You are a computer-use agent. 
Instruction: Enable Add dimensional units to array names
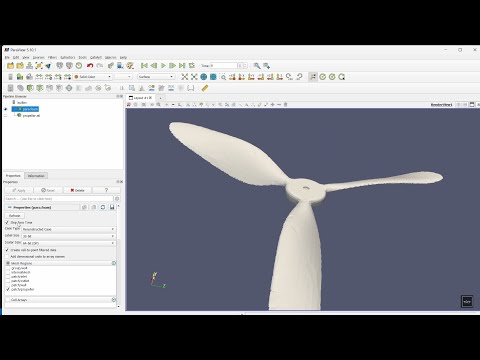[7, 257]
